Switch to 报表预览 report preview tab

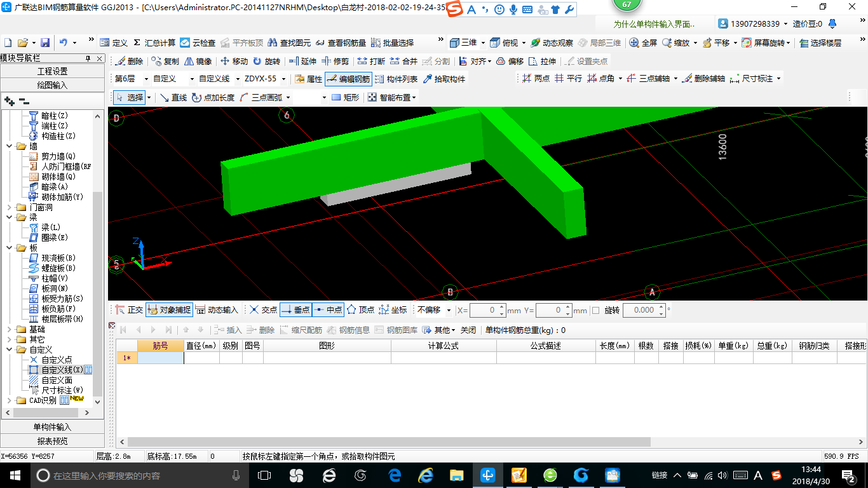pos(52,440)
